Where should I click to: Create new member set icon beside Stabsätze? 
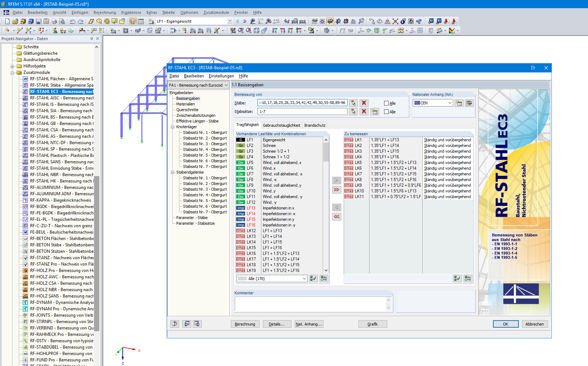375,111
